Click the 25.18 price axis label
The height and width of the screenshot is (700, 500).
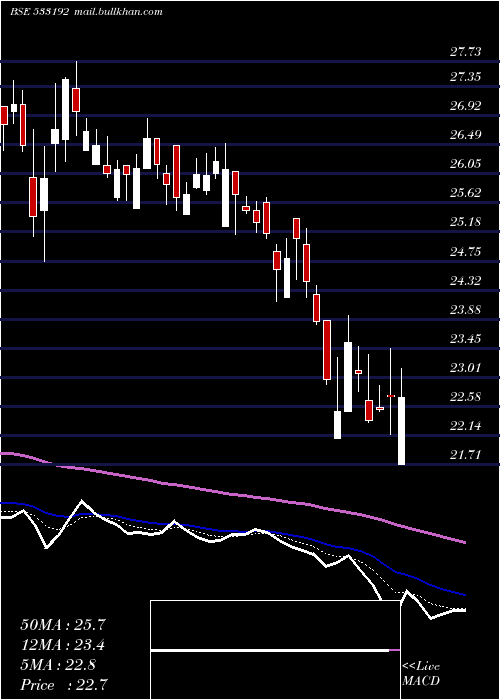tap(466, 222)
